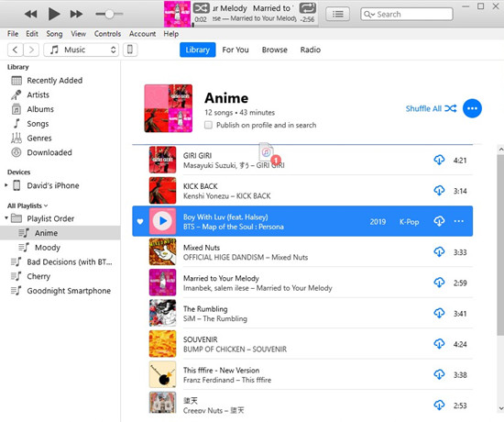This screenshot has height=422, width=504.
Task: Open Recently Added in sidebar
Action: click(x=55, y=81)
